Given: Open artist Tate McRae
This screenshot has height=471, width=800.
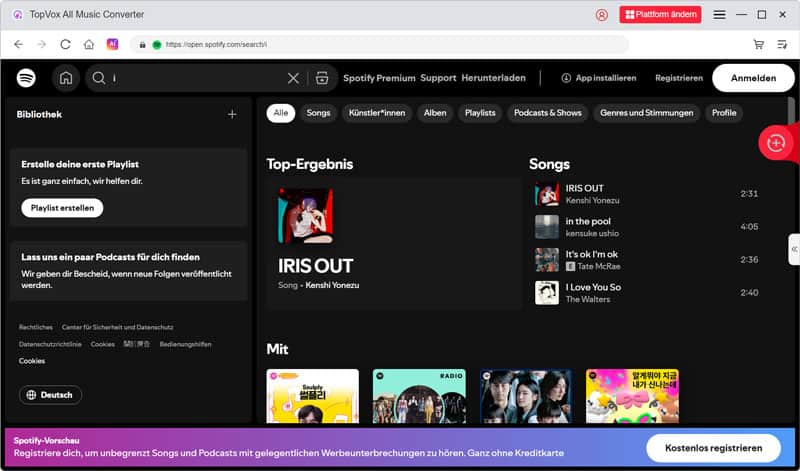Looking at the screenshot, I should click(598, 266).
